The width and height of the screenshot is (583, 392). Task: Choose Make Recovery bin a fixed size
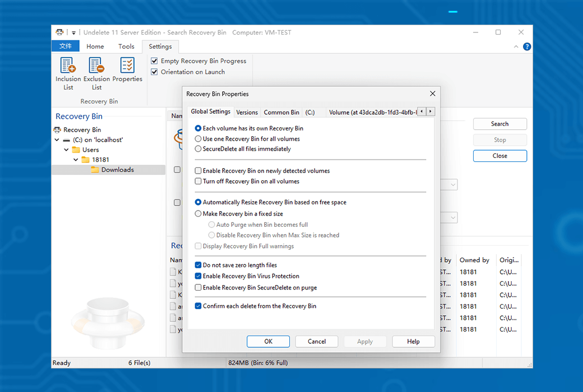(x=198, y=214)
